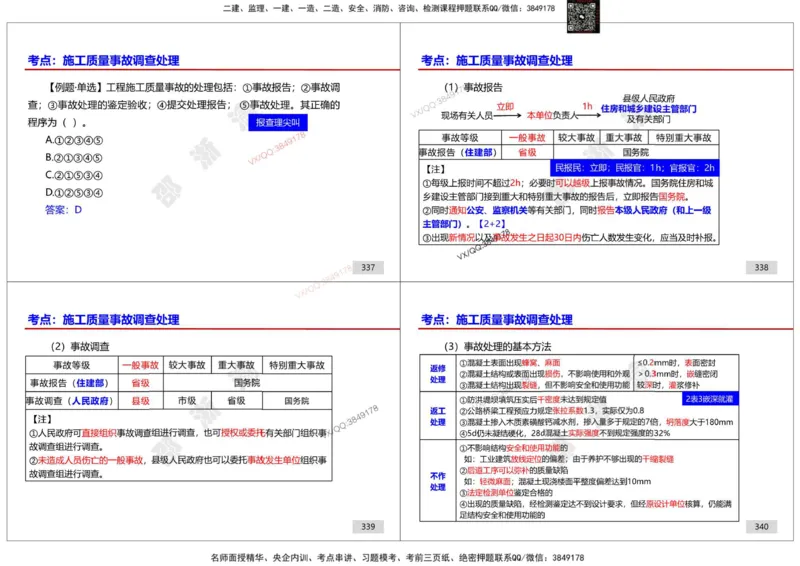Click the red 1h label above the arrow
The height and width of the screenshot is (566, 800).
[x=588, y=106]
